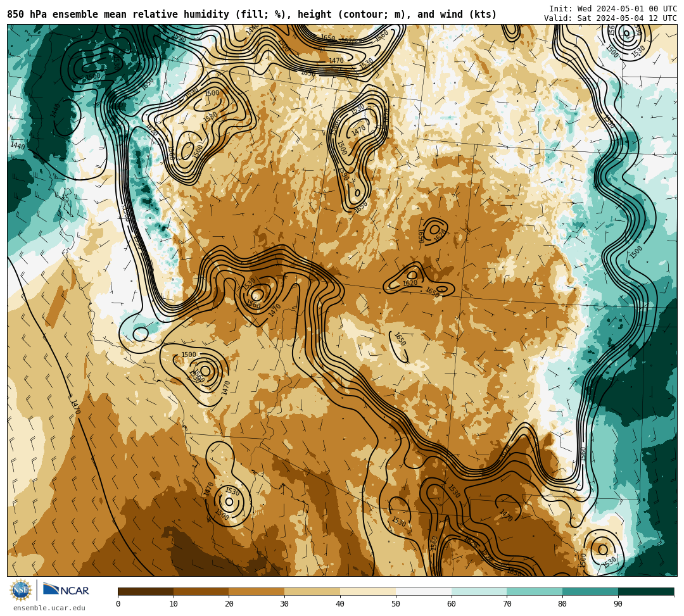Click the ensemble.ucar.edu text
Image resolution: width=684 pixels, height=616 pixels.
[49, 608]
